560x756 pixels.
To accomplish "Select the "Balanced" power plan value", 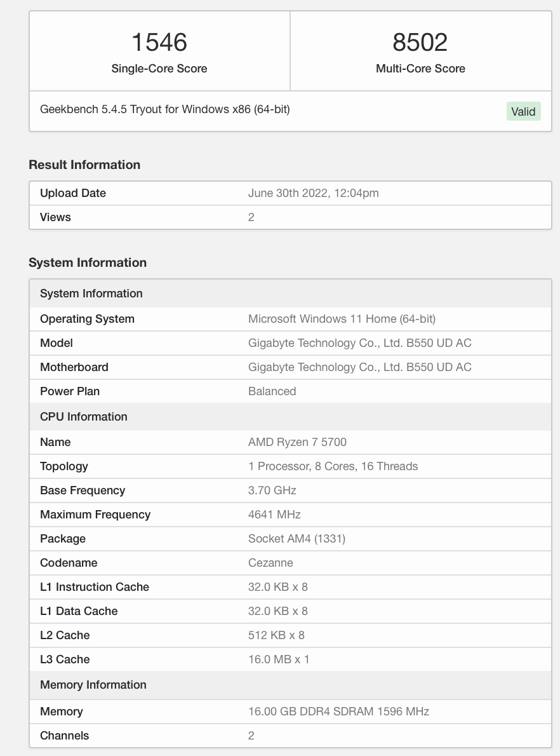I will tap(272, 391).
